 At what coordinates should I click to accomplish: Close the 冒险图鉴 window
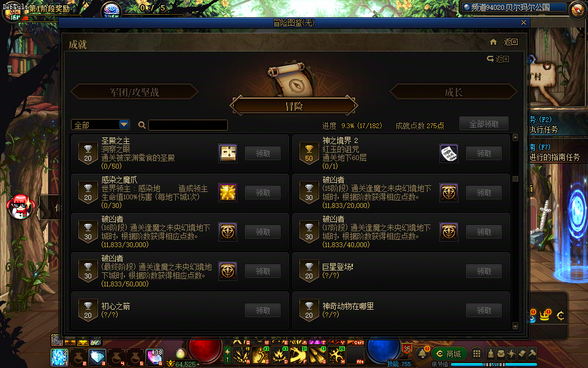click(524, 23)
